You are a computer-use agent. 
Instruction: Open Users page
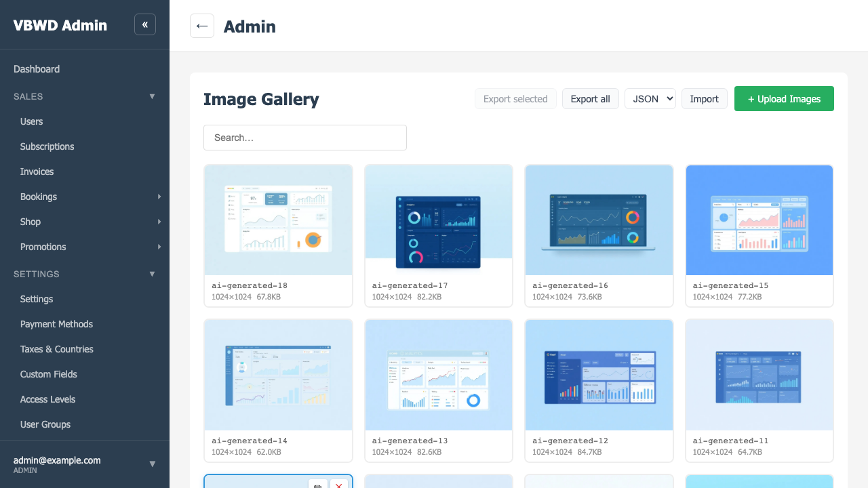85,121
